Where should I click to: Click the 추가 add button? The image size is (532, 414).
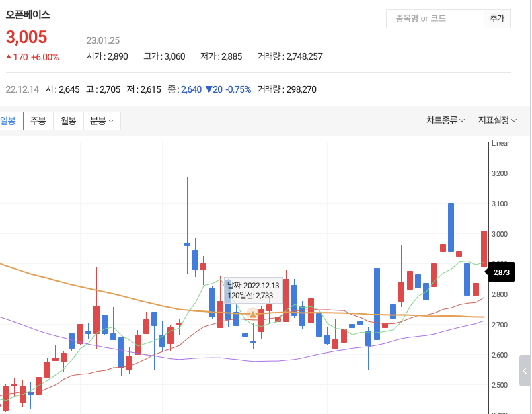pyautogui.click(x=498, y=19)
